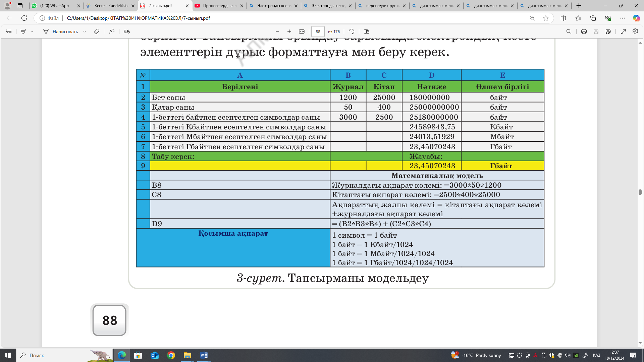Open PDF viewer settings gear

pos(635,32)
